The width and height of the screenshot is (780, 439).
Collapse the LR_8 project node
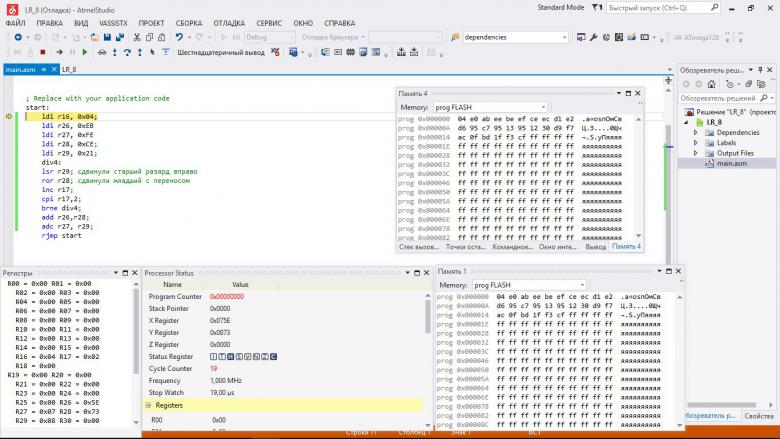(686, 122)
